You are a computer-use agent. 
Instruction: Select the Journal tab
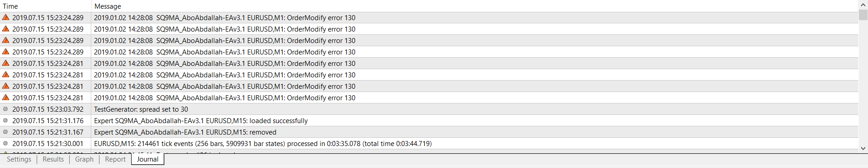point(148,159)
